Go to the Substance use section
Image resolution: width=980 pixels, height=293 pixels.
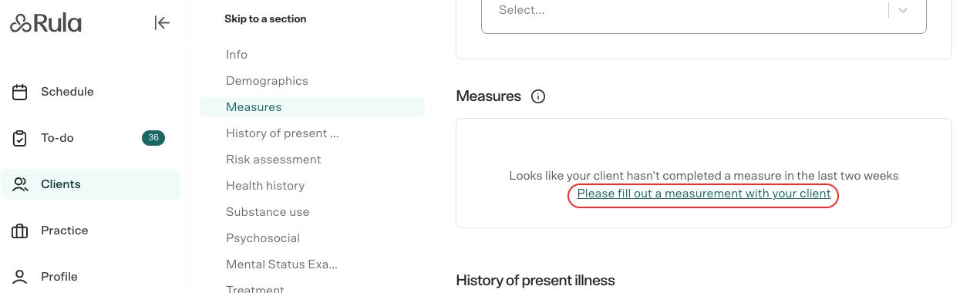coord(268,212)
